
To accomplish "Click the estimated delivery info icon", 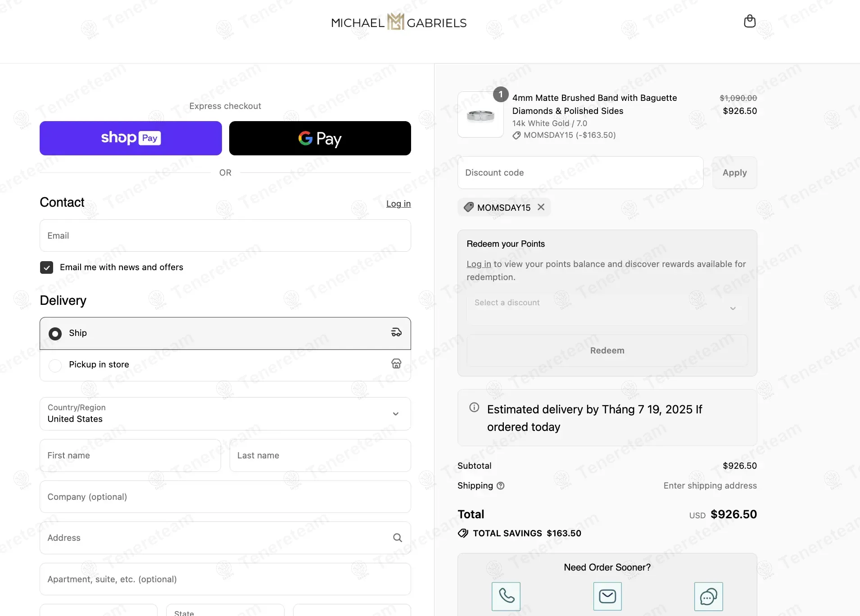I will [474, 408].
